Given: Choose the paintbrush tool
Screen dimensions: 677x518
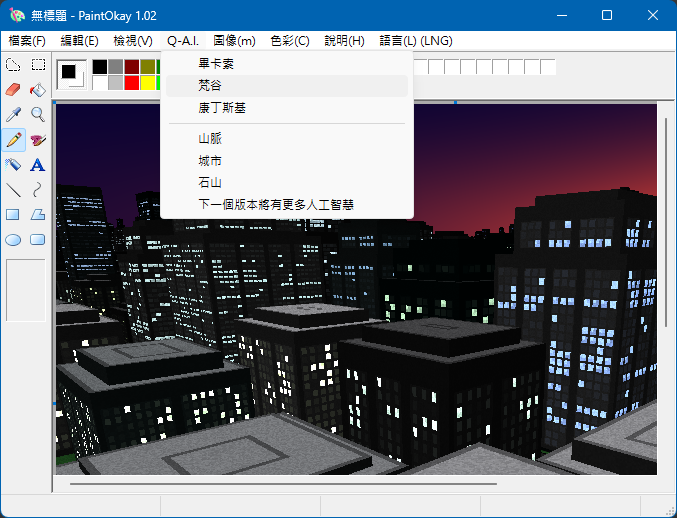Looking at the screenshot, I should tap(38, 140).
